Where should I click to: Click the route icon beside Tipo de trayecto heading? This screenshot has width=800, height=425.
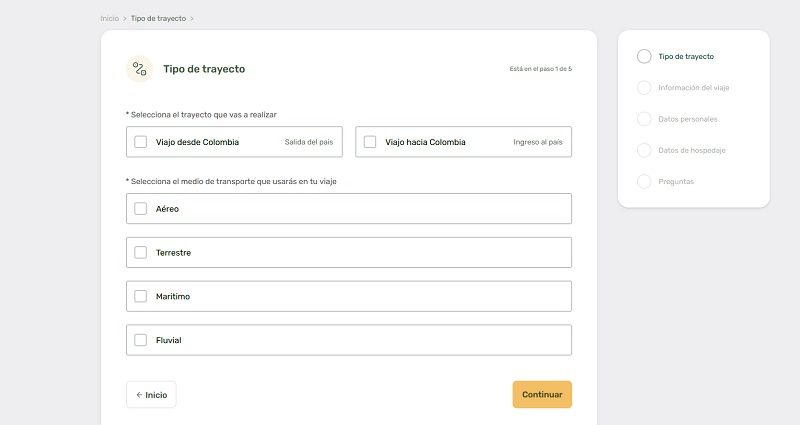(140, 69)
